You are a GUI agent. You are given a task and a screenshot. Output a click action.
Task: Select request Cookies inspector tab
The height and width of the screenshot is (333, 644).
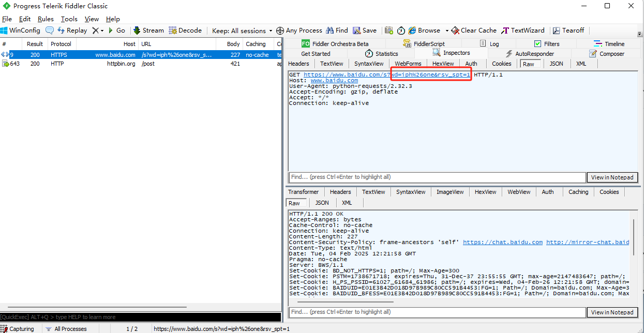(x=501, y=64)
